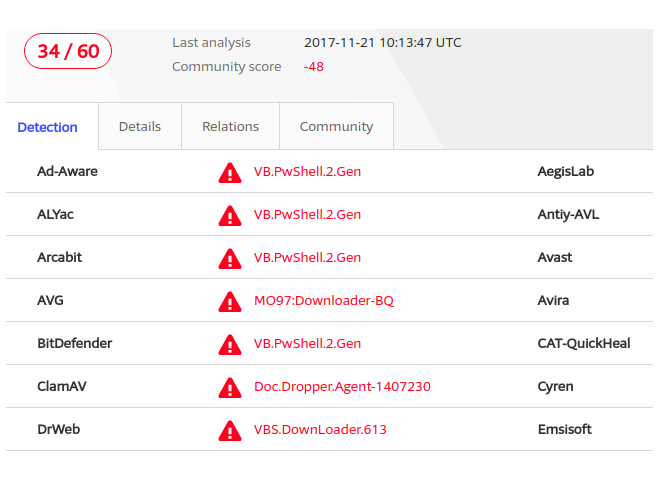The height and width of the screenshot is (480, 660).
Task: Click the Last analysis label
Action: pyautogui.click(x=211, y=43)
